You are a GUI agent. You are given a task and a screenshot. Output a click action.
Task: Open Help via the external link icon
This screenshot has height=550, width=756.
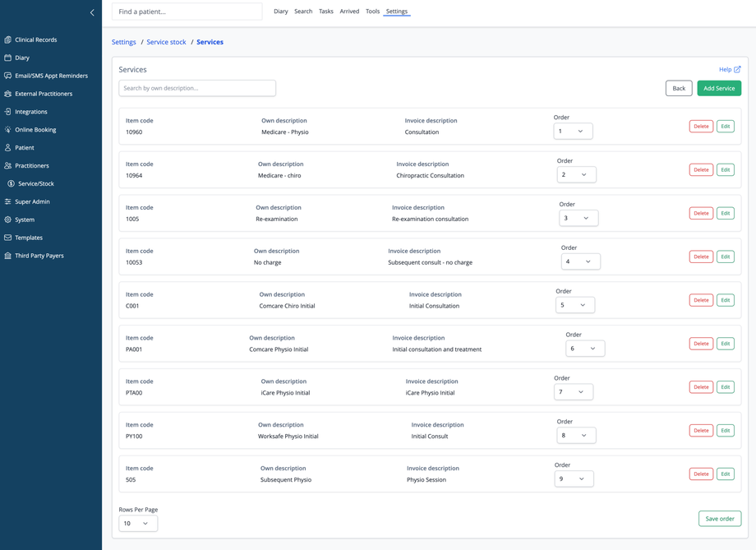tap(737, 70)
